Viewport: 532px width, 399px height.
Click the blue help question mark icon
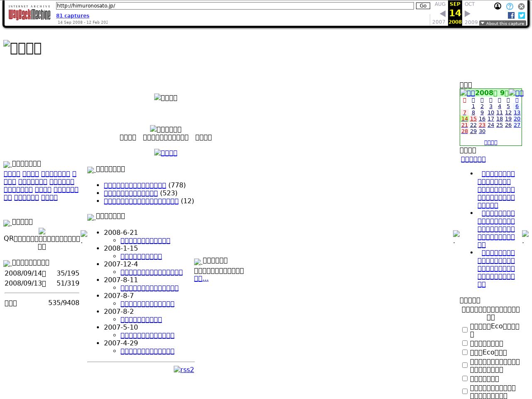pos(510,6)
